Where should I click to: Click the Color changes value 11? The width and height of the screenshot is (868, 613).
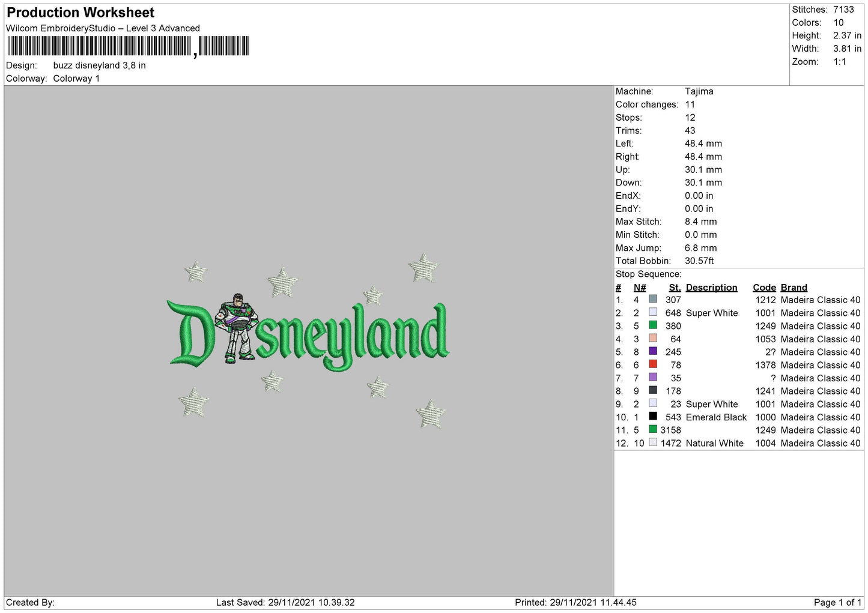coord(690,104)
